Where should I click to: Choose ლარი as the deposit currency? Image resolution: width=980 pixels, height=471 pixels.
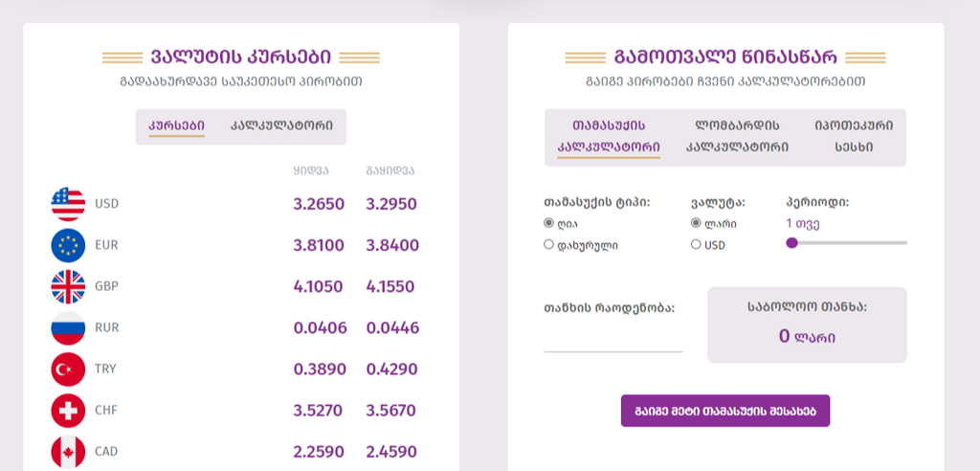pos(697,223)
